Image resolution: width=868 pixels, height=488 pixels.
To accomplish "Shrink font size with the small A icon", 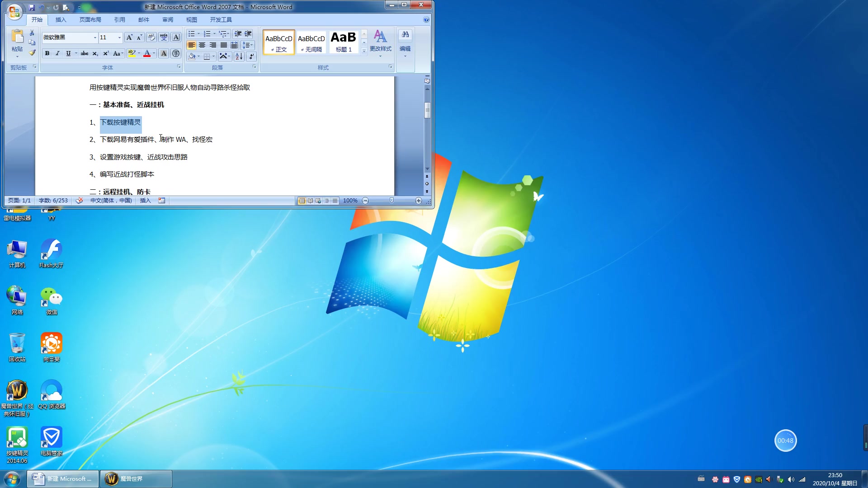I will (139, 38).
